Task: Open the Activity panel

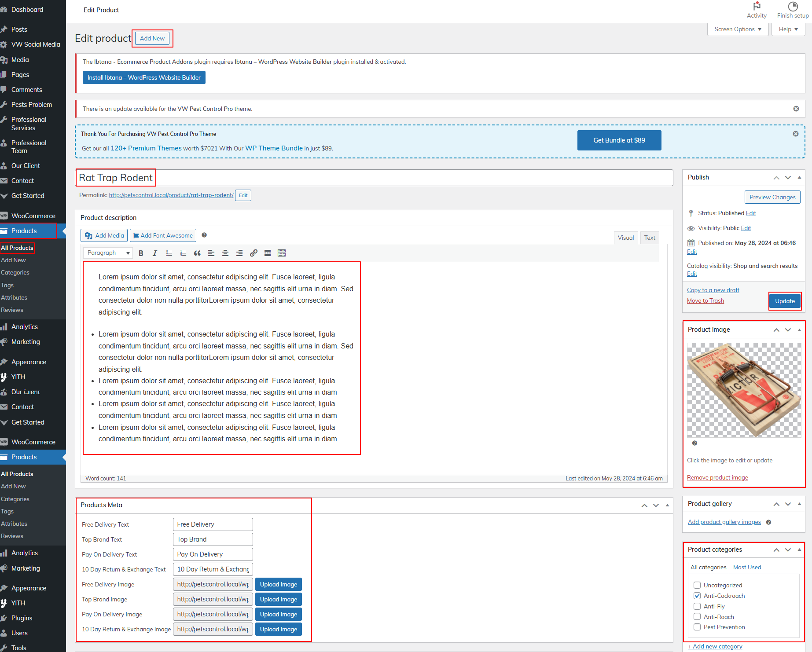Action: [x=757, y=10]
